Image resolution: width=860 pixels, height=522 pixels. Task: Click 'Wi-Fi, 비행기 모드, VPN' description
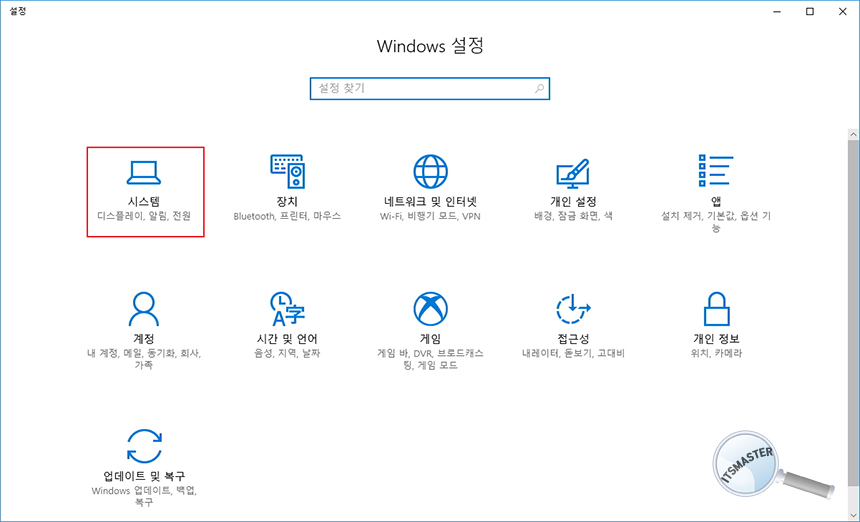click(430, 216)
